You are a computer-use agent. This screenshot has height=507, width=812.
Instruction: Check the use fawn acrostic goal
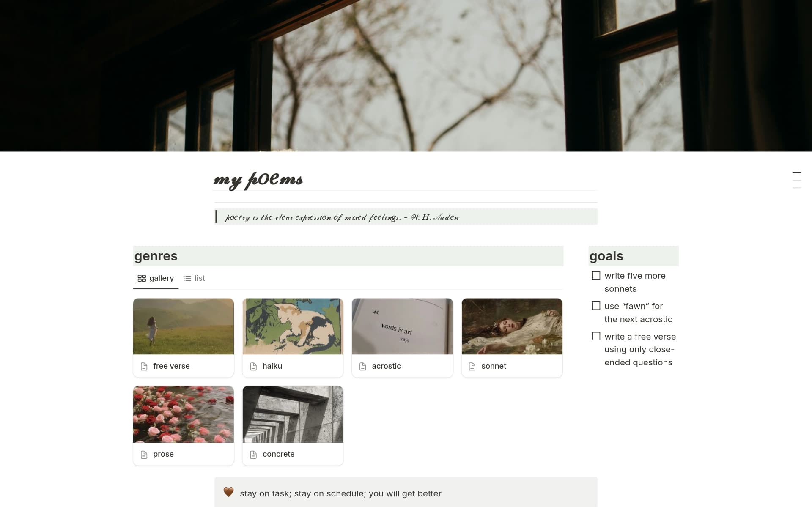[x=596, y=306]
